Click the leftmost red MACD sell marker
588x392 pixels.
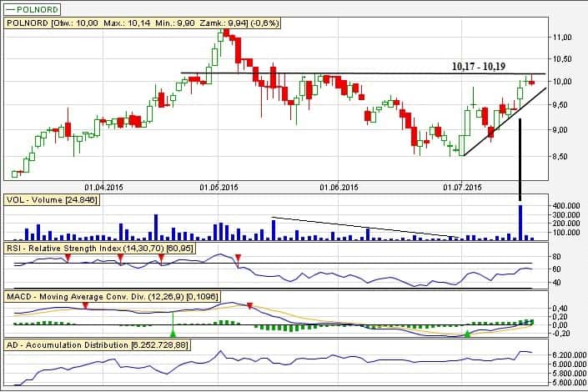pos(85,307)
